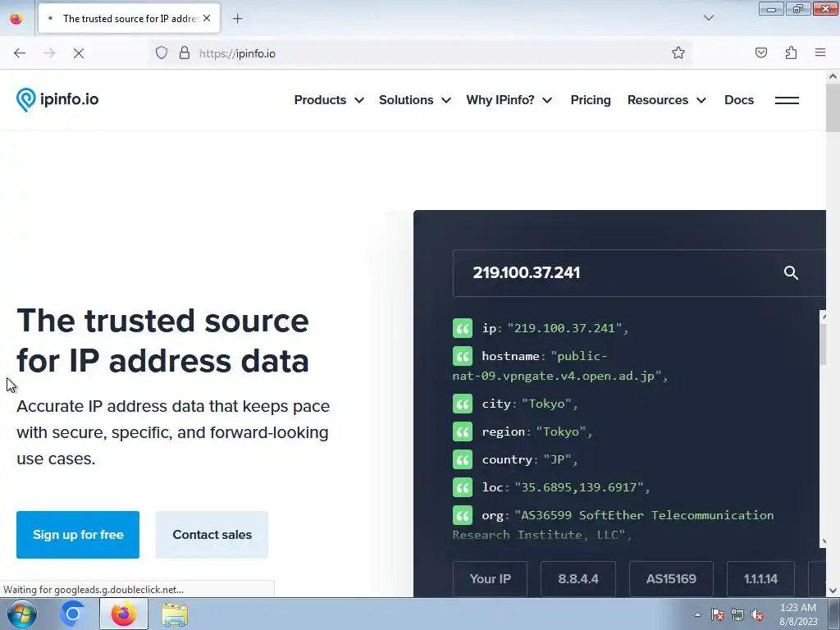
Task: Show the list all tabs arrow
Action: coord(708,18)
